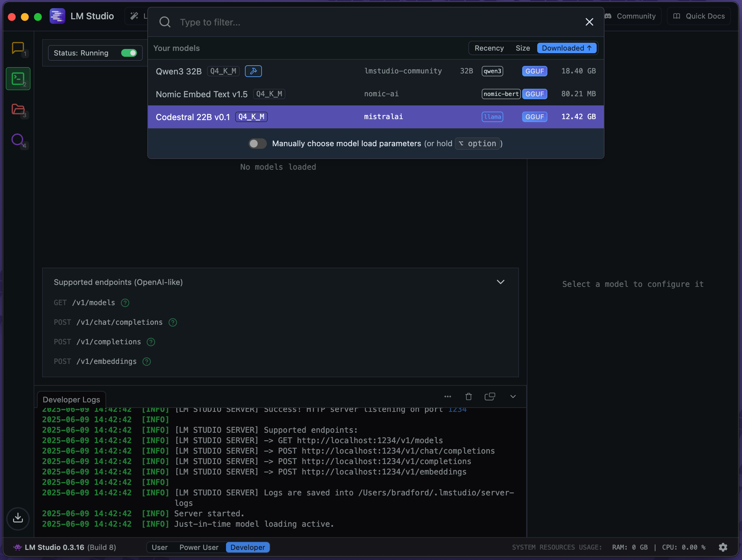The height and width of the screenshot is (560, 742).
Task: Focus the Type to filter search field
Action: pos(376,22)
